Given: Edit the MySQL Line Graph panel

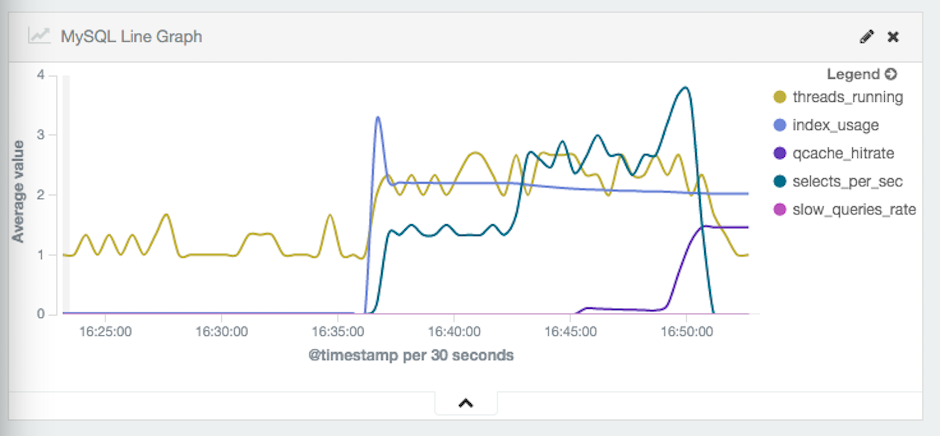Looking at the screenshot, I should point(867,37).
